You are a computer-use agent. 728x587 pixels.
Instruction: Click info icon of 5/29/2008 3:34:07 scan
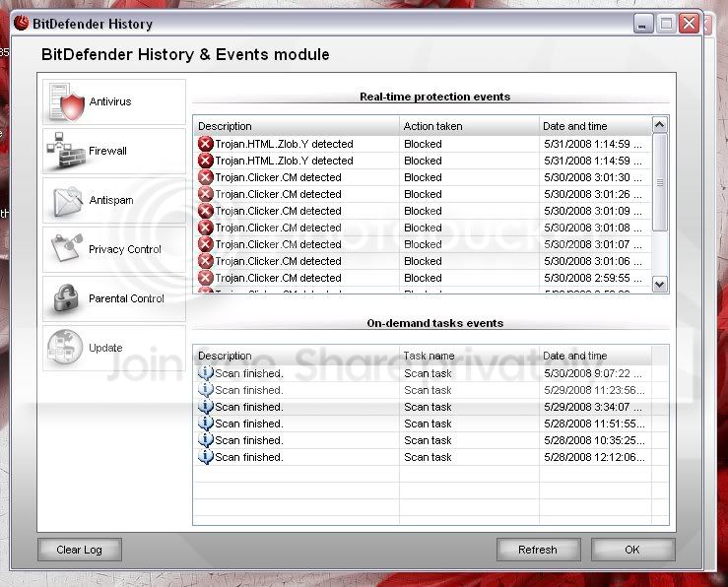point(205,406)
